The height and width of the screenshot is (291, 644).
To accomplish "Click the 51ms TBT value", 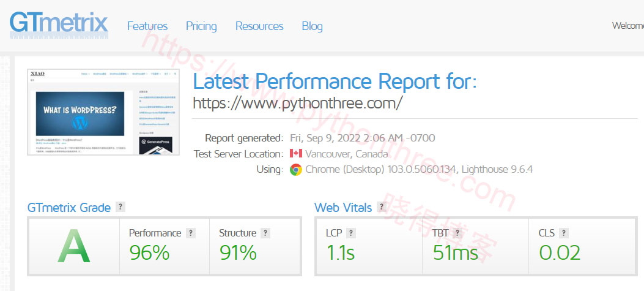I will pyautogui.click(x=456, y=252).
